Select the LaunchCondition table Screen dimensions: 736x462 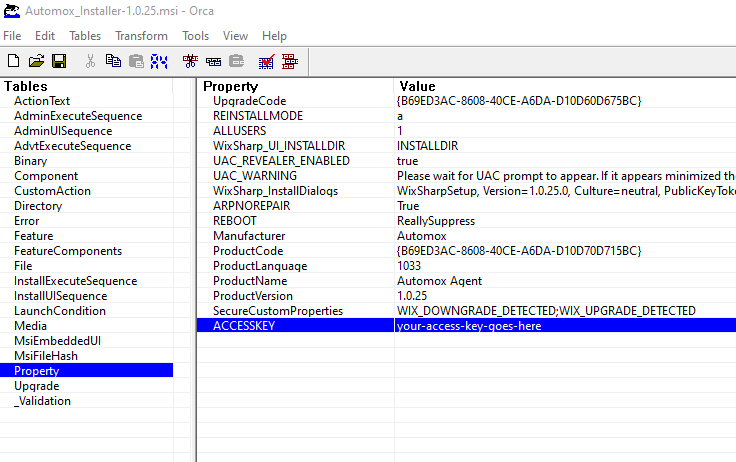click(x=60, y=311)
